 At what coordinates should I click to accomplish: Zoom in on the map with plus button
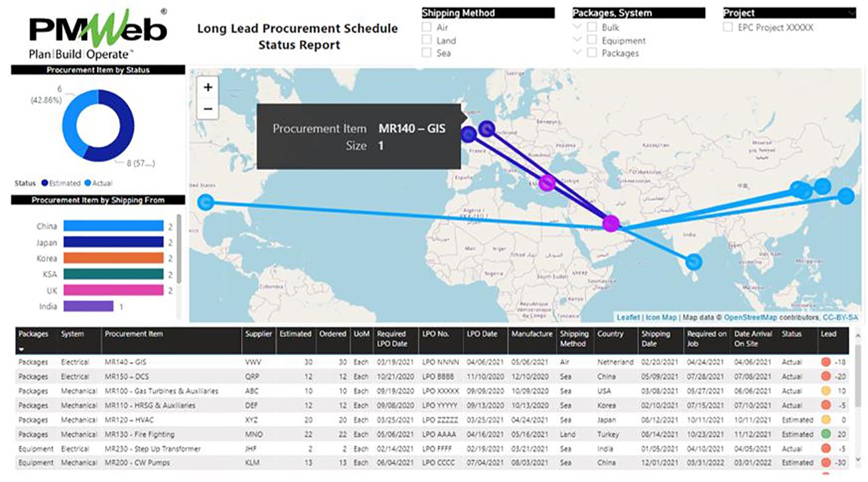pos(208,87)
